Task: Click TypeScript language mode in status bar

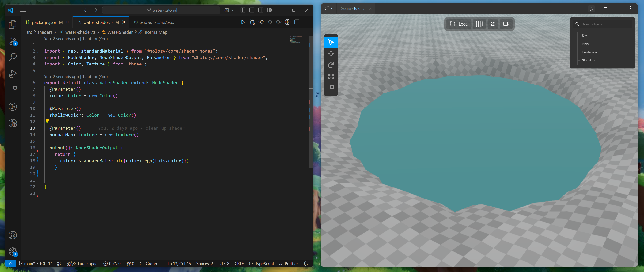Action: 264,263
